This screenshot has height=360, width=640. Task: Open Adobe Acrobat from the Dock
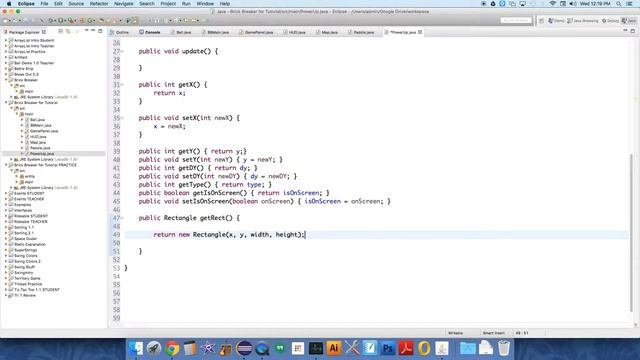point(406,348)
